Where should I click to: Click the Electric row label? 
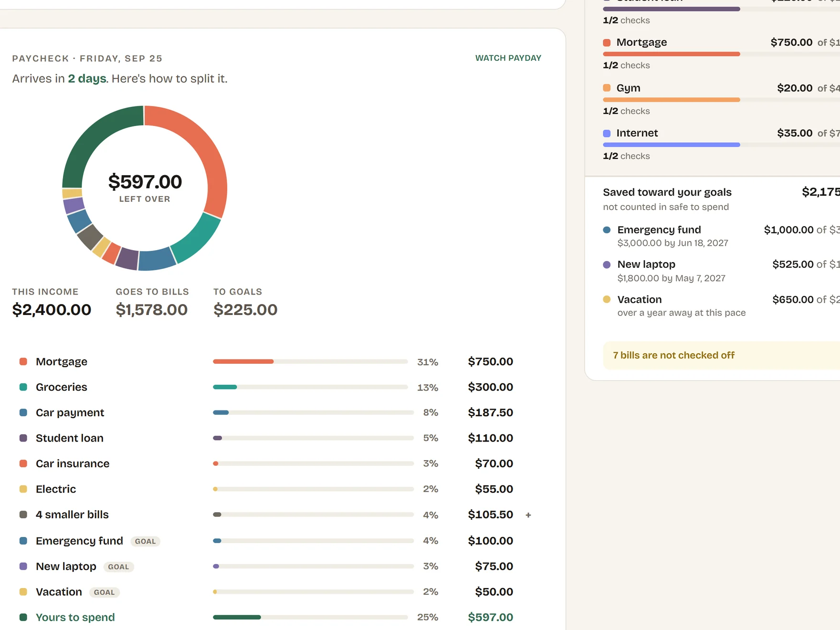click(56, 489)
